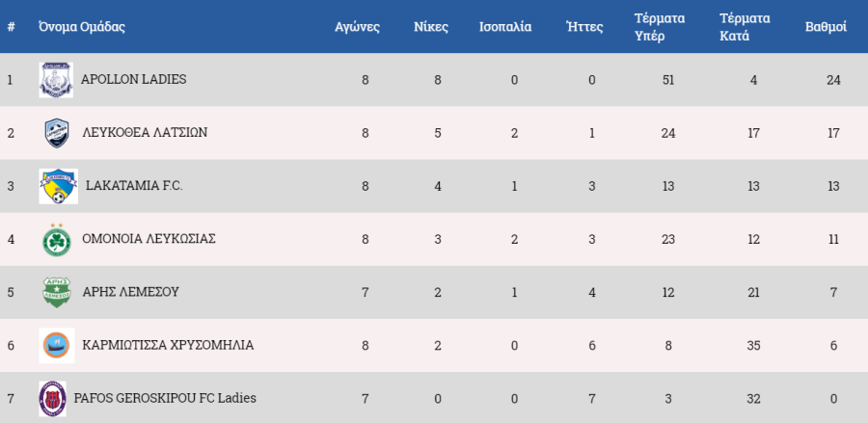Sort by the Βαθμοί column header
Image resolution: width=868 pixels, height=423 pixels.
826,27
